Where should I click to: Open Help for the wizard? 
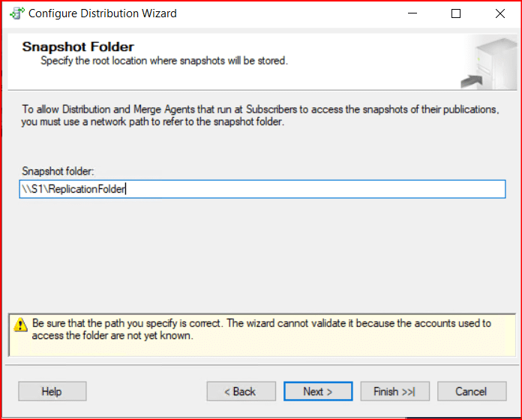(52, 391)
